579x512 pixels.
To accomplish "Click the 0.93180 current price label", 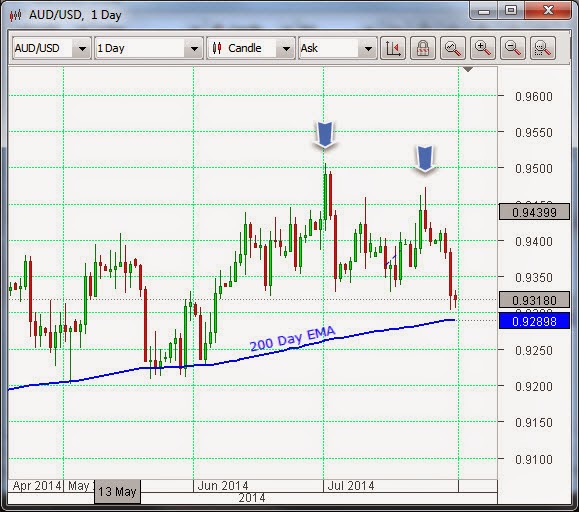I will (534, 300).
